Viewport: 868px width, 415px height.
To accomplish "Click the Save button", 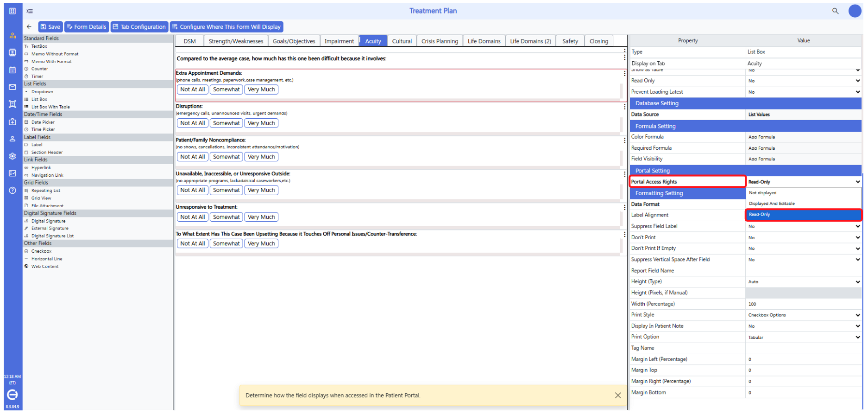I will pyautogui.click(x=50, y=27).
